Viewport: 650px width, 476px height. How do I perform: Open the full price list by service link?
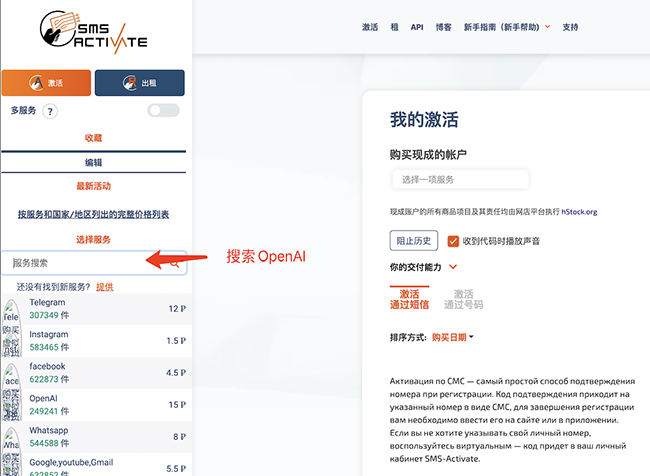pos(93,214)
